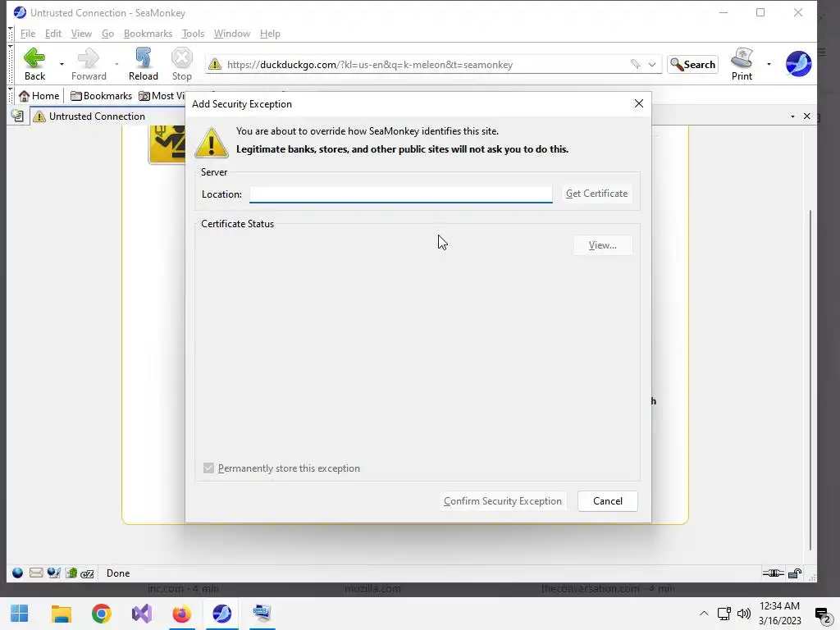Open the Help menu

coord(270,33)
